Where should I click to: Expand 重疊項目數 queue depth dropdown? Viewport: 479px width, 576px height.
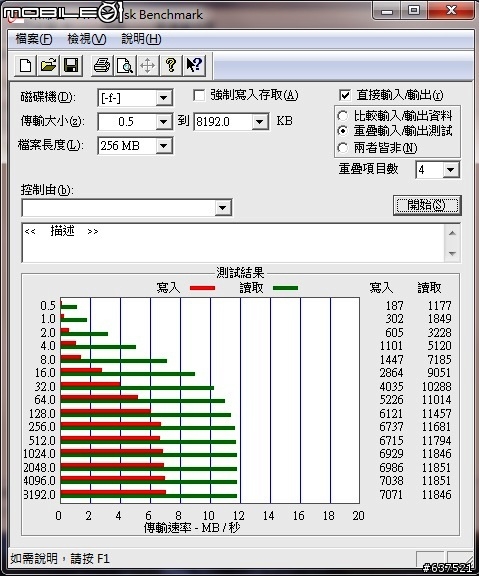point(450,170)
